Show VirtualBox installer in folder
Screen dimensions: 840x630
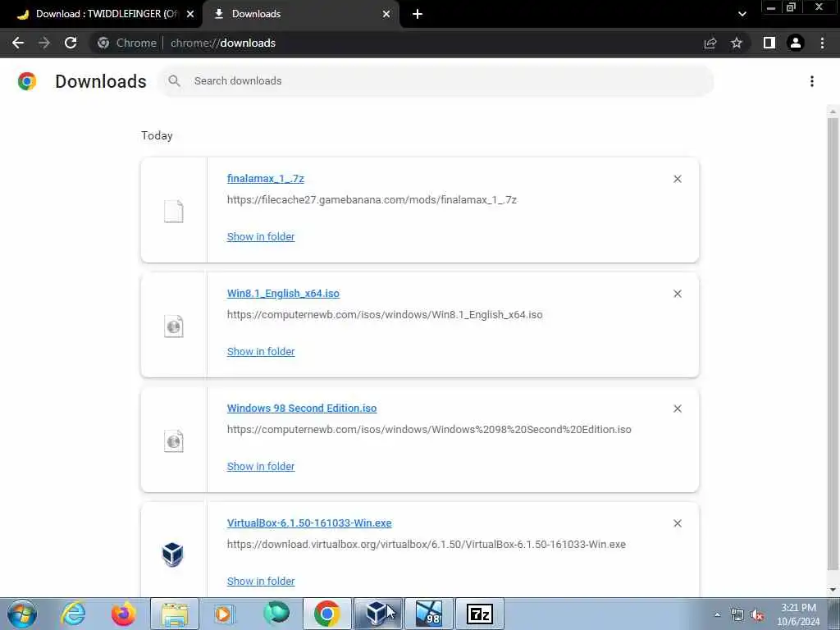[x=260, y=581]
